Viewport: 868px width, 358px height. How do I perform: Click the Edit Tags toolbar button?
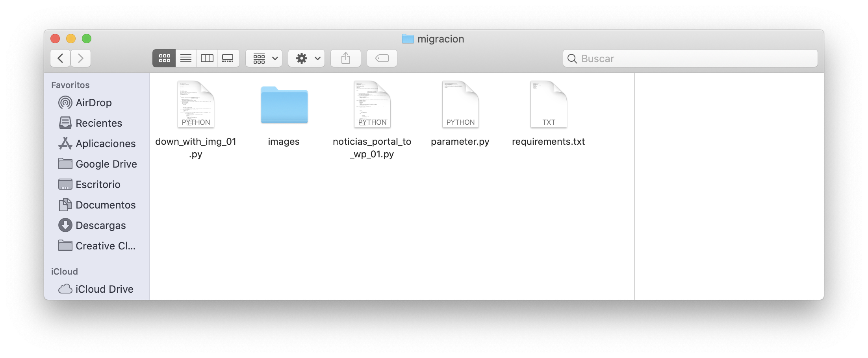tap(382, 58)
